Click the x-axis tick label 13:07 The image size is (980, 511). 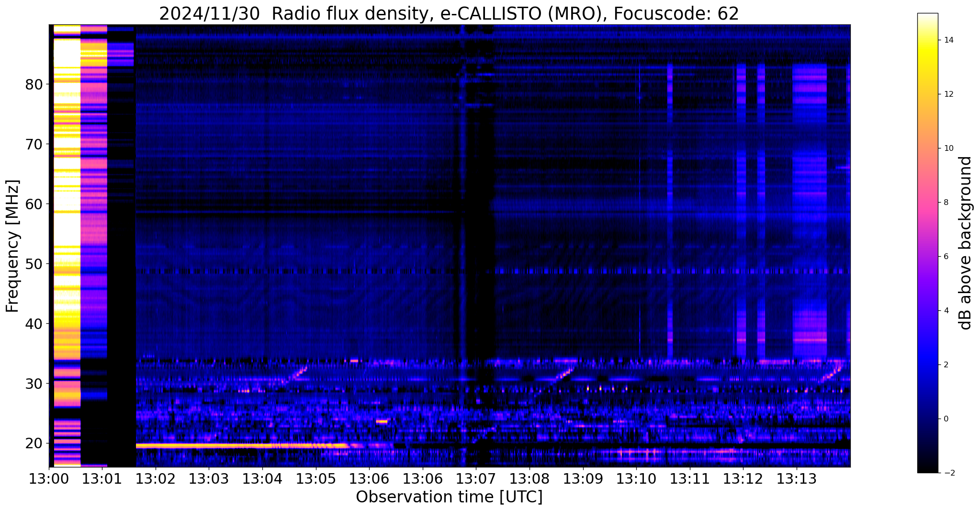click(x=476, y=478)
